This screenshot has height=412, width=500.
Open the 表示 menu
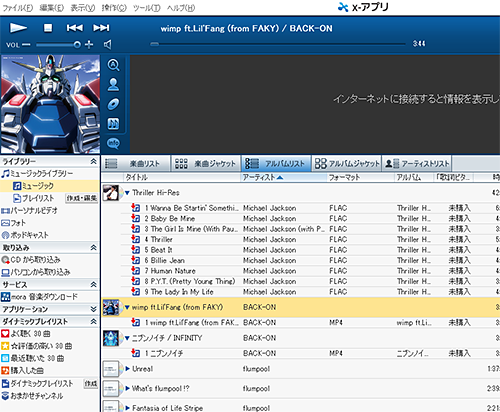coord(83,8)
